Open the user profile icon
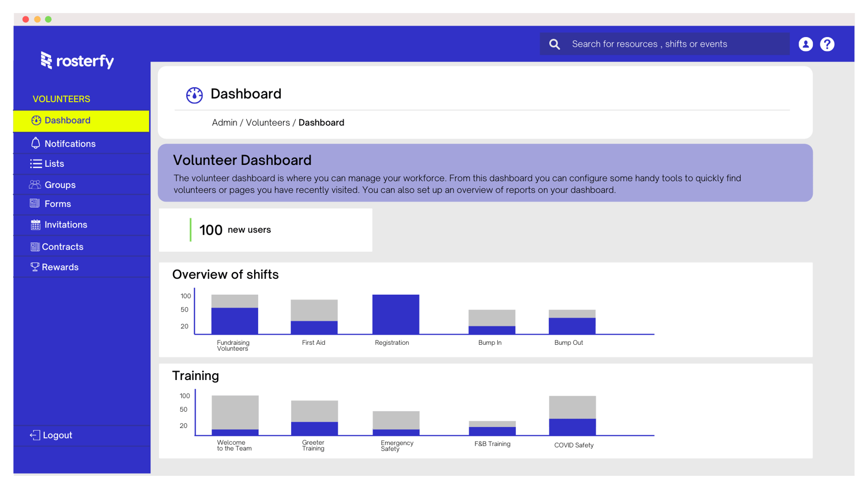Viewport: 868px width, 488px height. point(805,44)
